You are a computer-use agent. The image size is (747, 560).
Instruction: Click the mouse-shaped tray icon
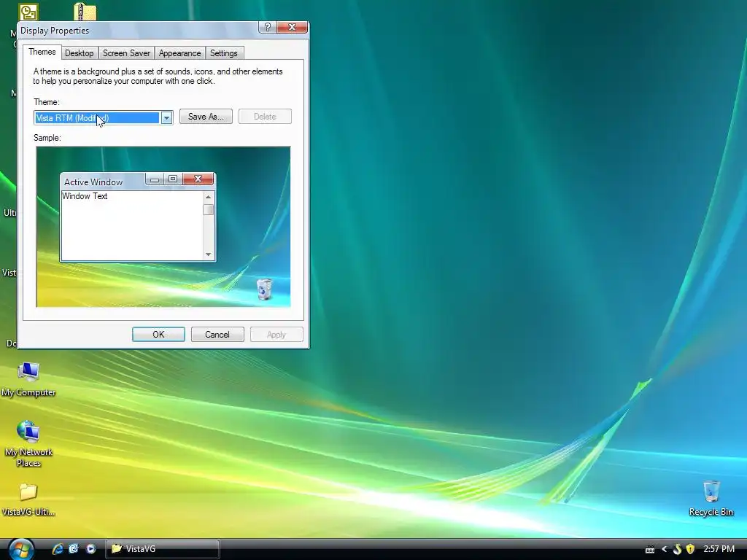(x=677, y=549)
